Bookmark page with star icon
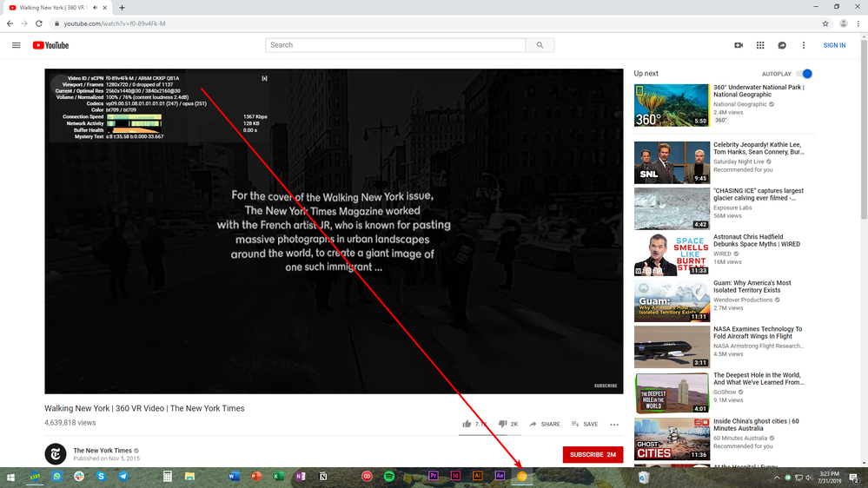868x488 pixels. [x=825, y=23]
